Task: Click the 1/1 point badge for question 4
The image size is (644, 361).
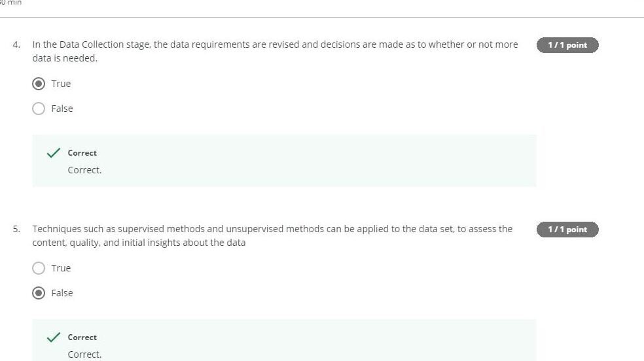Action: point(567,45)
